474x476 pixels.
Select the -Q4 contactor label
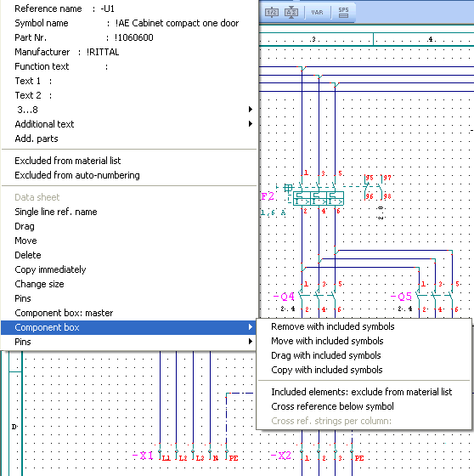point(284,297)
